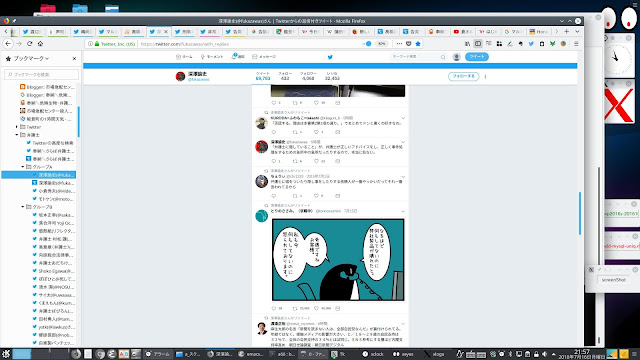Viewport: 640px width, 360px height.
Task: Open dropdown caret on manga tweet
Action: pos(403,211)
